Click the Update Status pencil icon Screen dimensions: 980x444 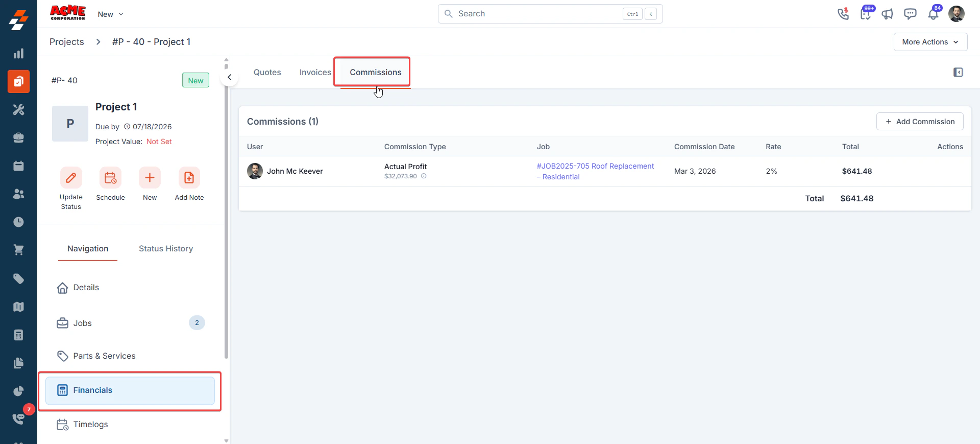click(x=71, y=178)
